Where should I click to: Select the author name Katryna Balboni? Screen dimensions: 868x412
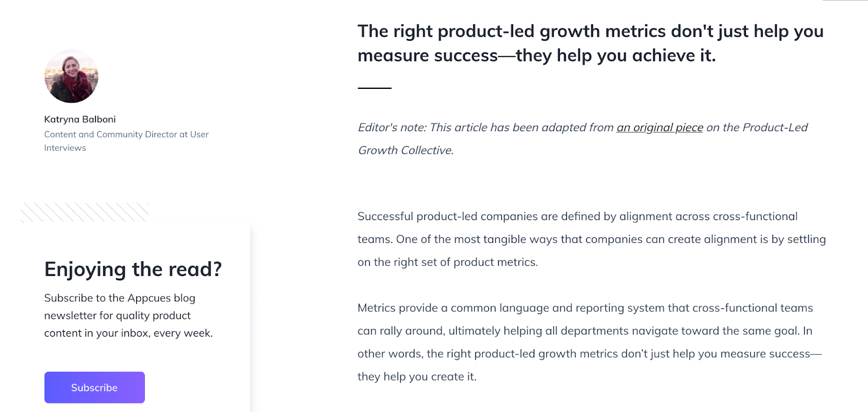[x=80, y=119]
